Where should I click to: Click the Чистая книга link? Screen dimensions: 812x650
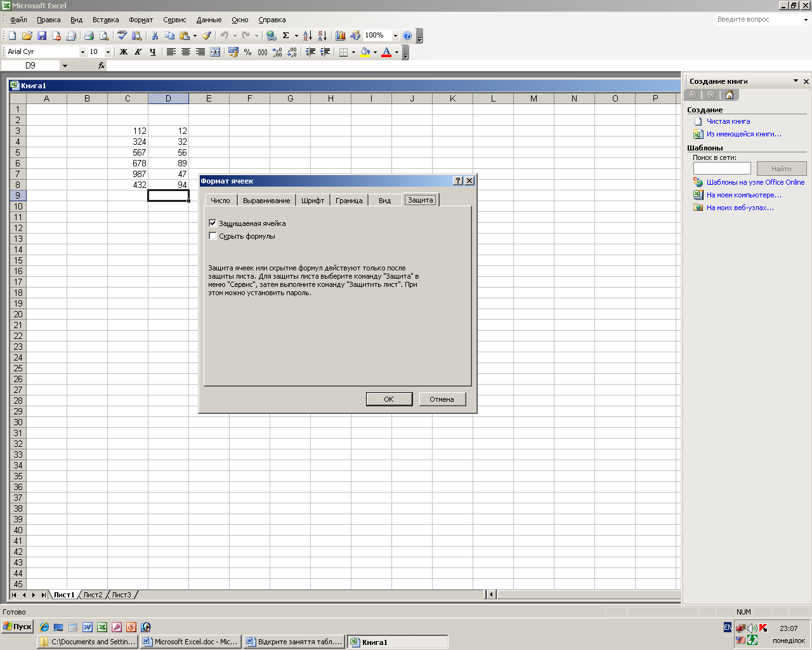pyautogui.click(x=728, y=121)
